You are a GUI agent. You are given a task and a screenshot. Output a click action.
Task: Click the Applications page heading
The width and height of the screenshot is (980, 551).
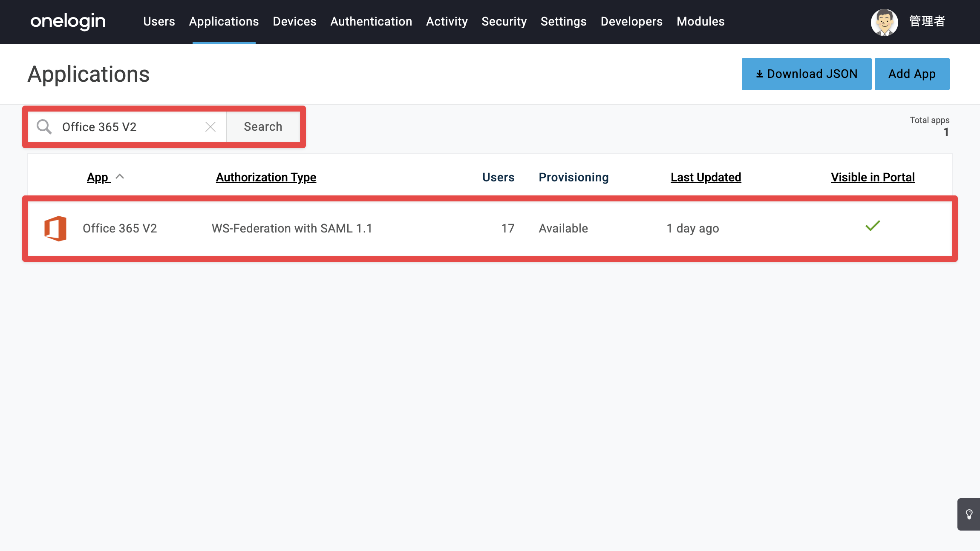tap(89, 74)
